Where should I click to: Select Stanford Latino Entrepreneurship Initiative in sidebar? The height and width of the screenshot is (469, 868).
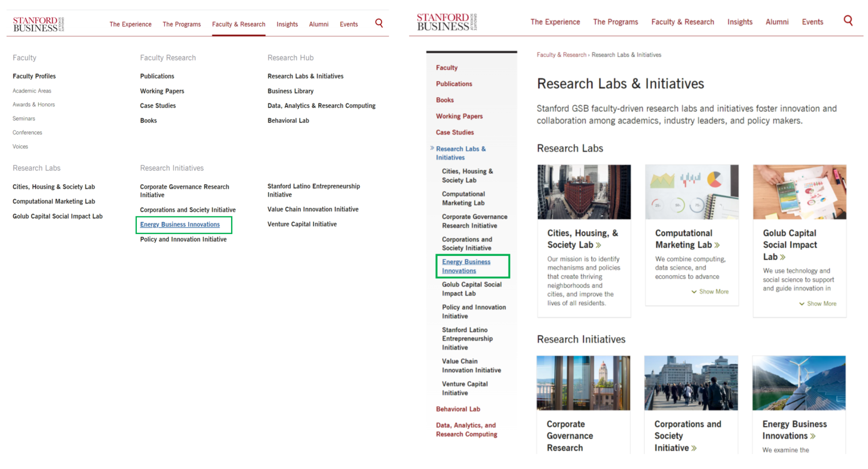coord(467,339)
